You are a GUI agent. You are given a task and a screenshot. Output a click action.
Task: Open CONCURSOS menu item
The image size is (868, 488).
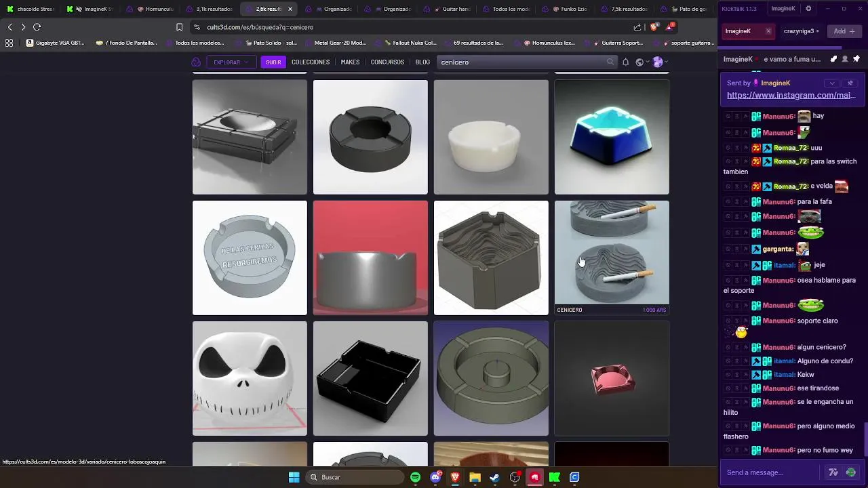[x=387, y=62]
